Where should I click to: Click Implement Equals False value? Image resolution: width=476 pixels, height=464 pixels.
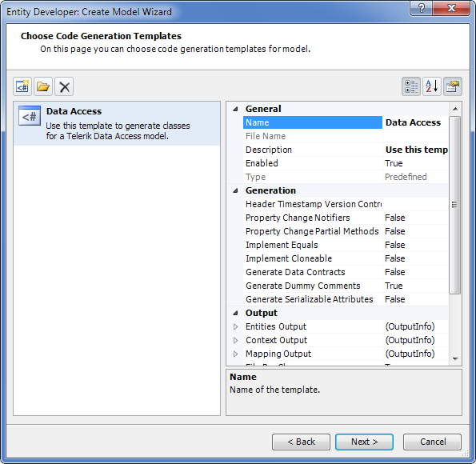point(415,245)
